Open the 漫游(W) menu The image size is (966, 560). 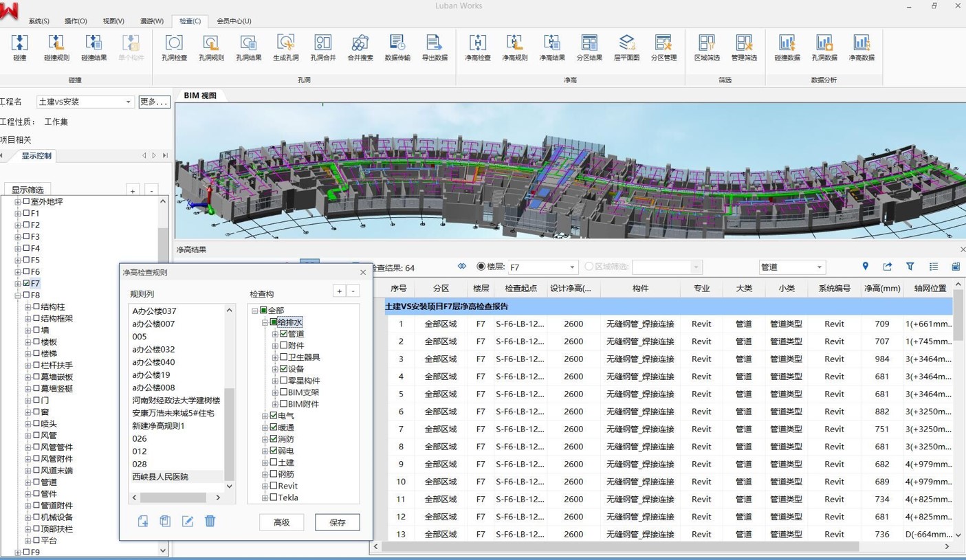(152, 21)
